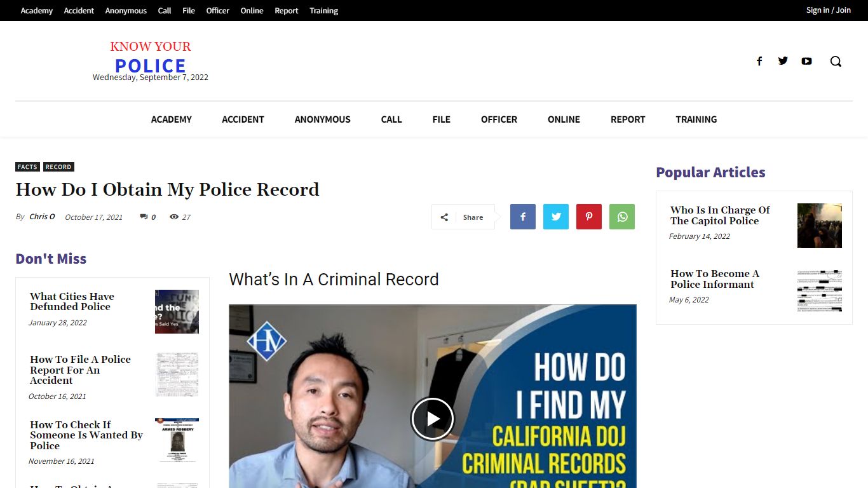Open How To Become A Police Informant
Screen dimensions: 868x488
(715, 279)
